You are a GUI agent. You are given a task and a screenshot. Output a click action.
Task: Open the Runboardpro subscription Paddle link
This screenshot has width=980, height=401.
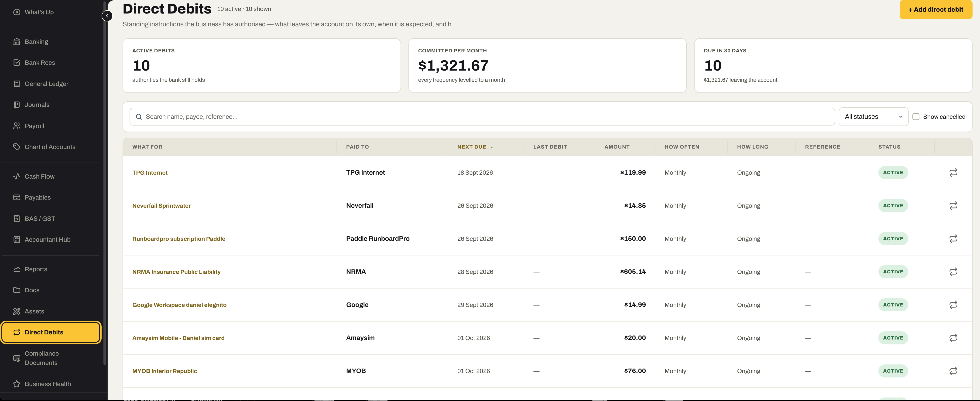[178, 239]
